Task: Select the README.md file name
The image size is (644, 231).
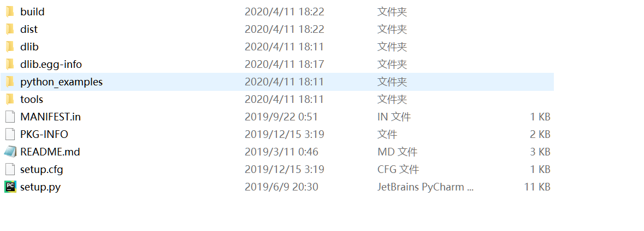Action: 50,152
